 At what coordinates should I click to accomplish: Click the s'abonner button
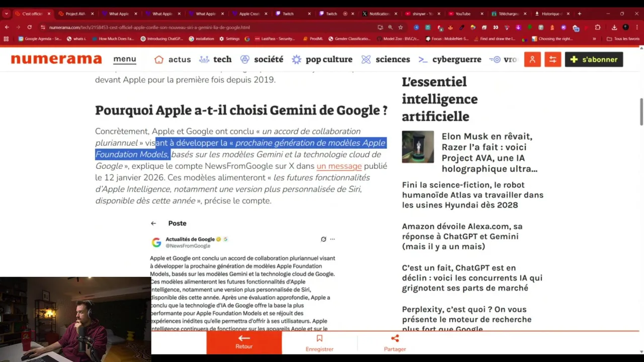tap(594, 59)
